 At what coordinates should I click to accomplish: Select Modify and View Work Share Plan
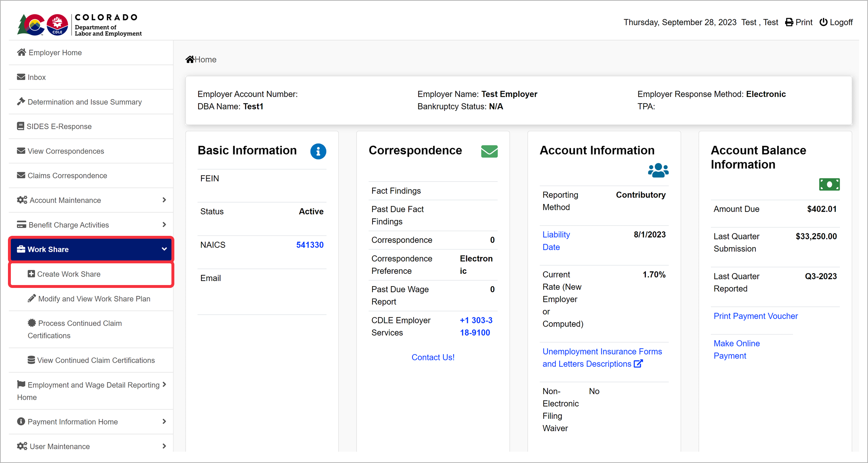94,299
